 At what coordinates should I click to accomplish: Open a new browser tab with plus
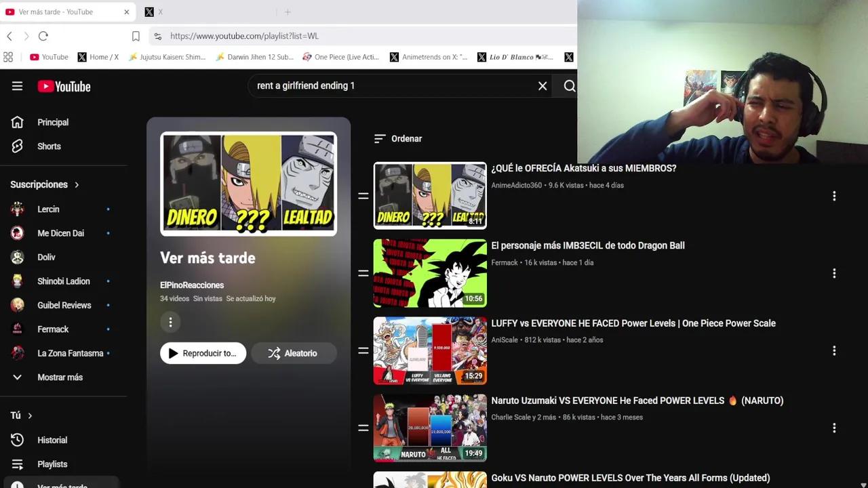click(x=288, y=12)
